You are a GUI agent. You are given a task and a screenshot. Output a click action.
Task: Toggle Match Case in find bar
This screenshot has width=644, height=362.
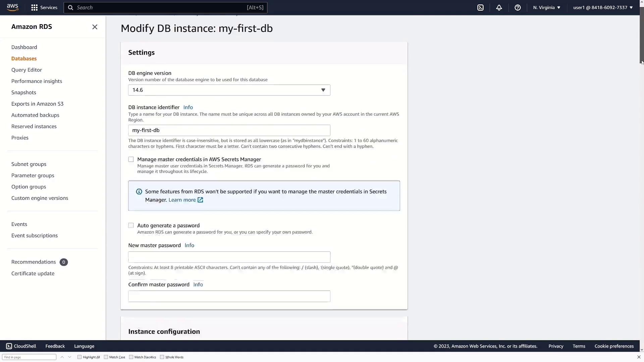coord(106,357)
